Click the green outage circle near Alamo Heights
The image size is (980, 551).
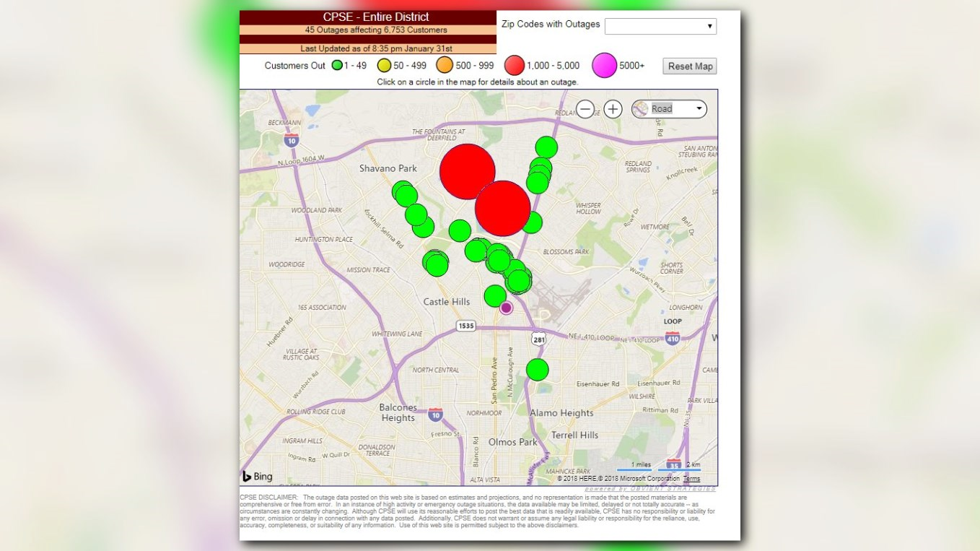538,369
